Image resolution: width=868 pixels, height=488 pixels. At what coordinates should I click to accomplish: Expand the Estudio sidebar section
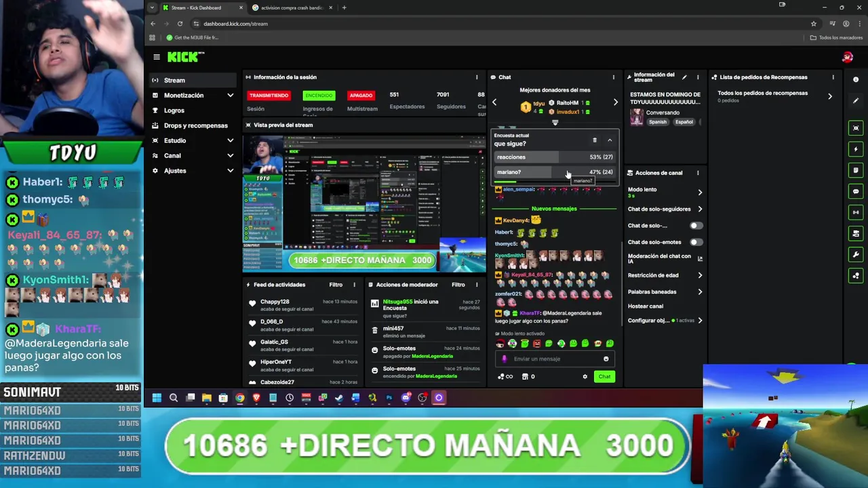tap(231, 140)
